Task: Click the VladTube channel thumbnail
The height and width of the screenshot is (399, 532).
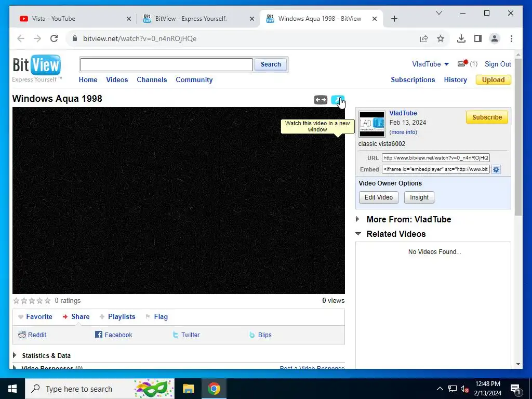Action: click(372, 124)
